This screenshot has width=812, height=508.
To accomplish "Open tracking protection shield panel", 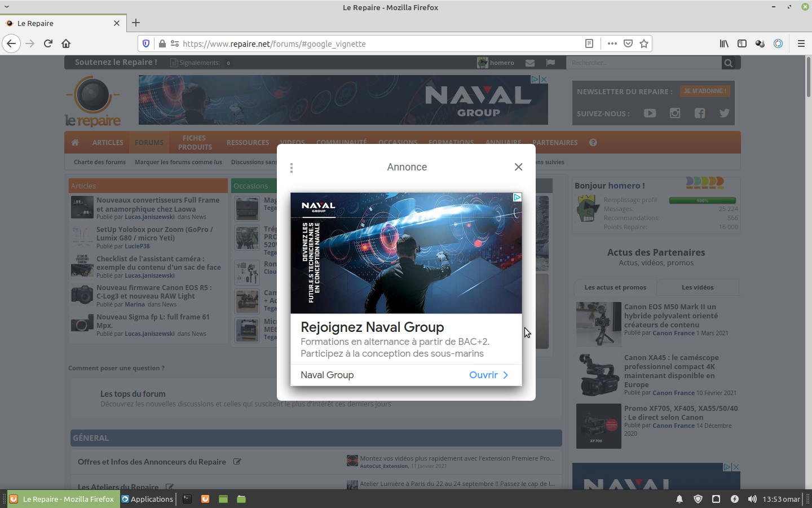I will [146, 43].
